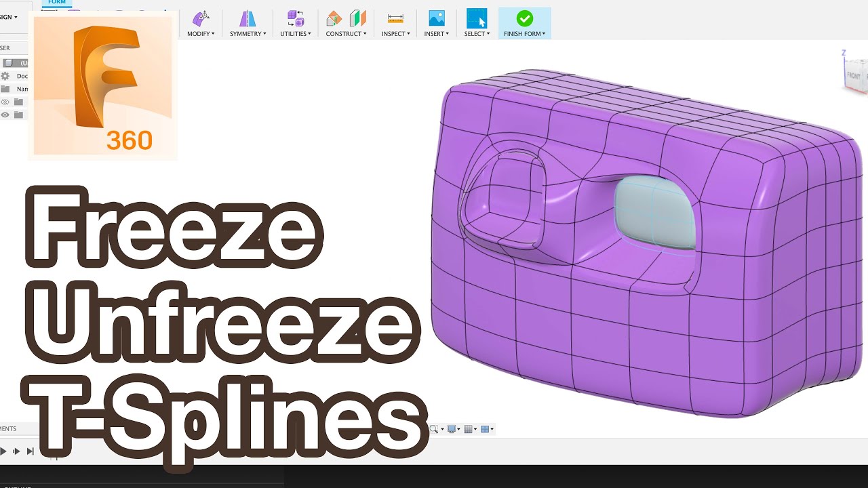
Task: Click the Named Views folder icon
Action: 5,89
